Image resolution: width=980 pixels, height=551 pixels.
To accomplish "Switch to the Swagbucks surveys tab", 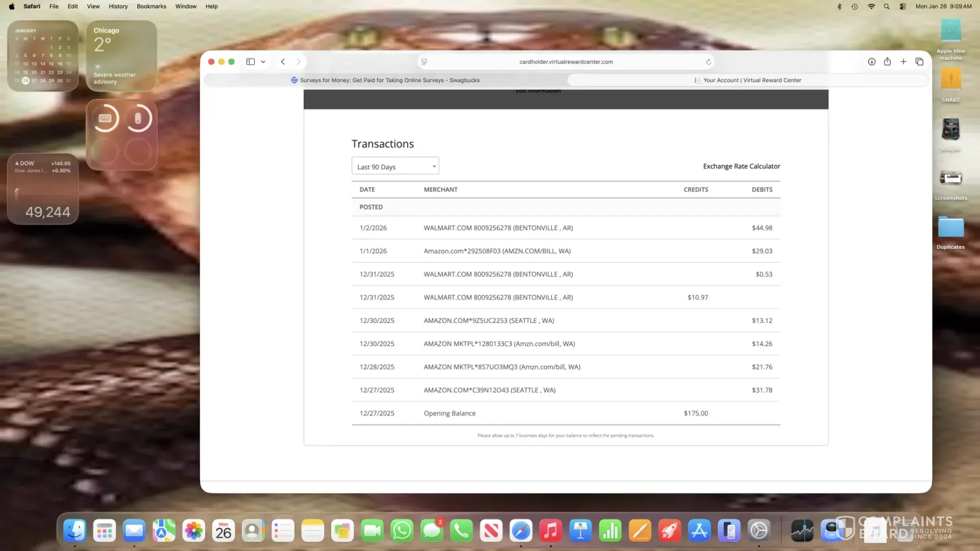I will click(x=385, y=80).
